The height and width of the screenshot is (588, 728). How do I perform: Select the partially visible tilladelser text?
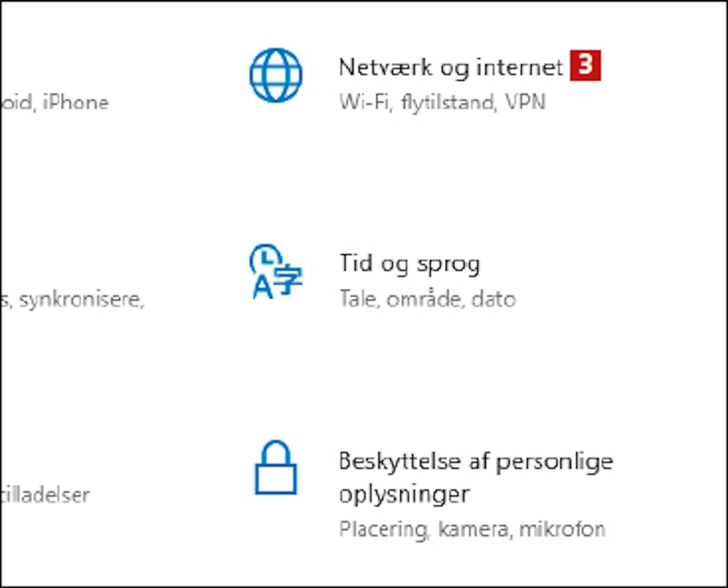[x=46, y=495]
